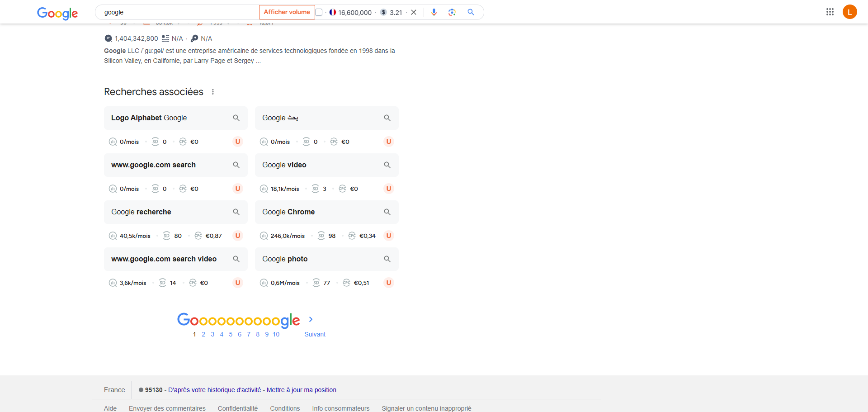
Task: Go to results page 8
Action: pyautogui.click(x=258, y=334)
